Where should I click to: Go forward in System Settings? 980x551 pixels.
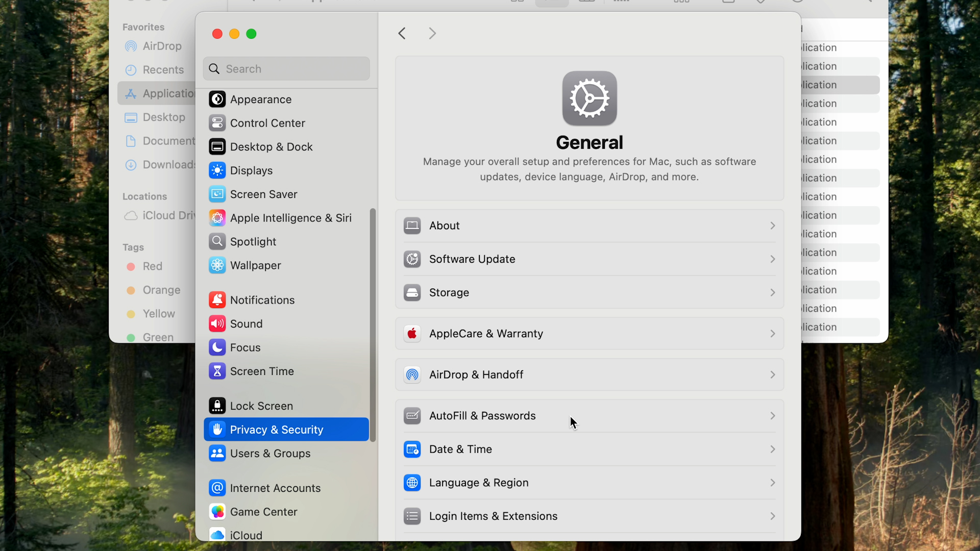point(432,34)
